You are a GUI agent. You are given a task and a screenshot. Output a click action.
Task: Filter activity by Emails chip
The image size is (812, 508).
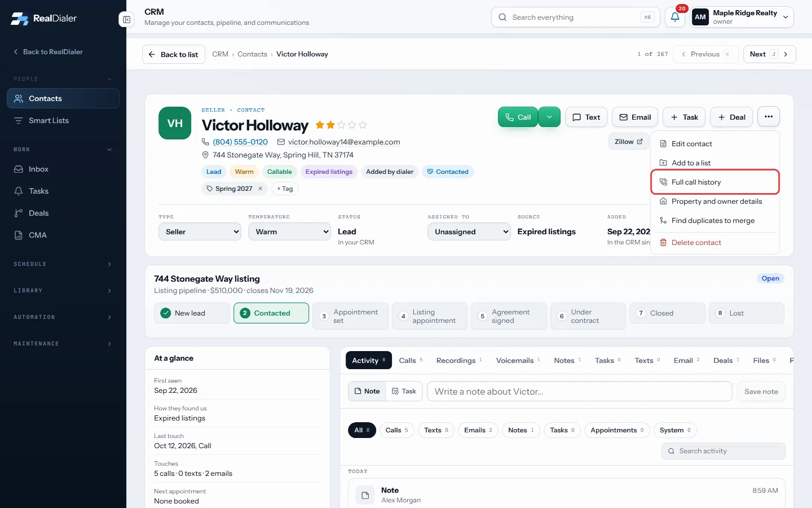(478, 430)
